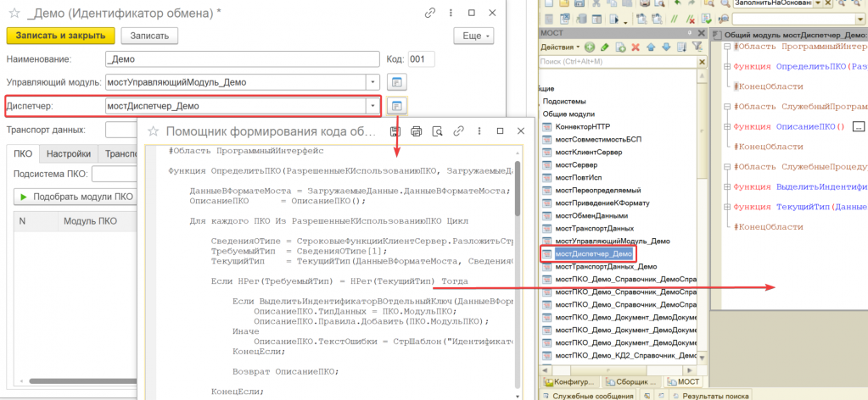Select мостТранспортДанных_Демо in the module tree

pos(606,267)
